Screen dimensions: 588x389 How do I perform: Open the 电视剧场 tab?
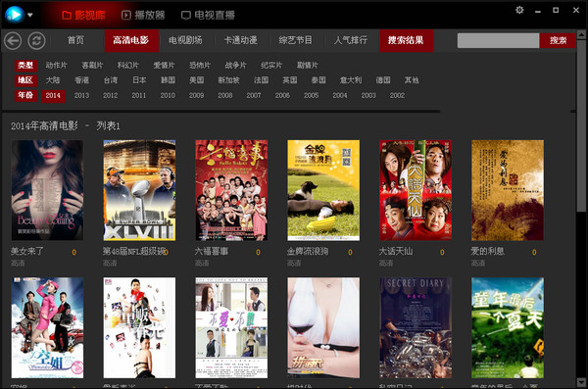coord(185,40)
